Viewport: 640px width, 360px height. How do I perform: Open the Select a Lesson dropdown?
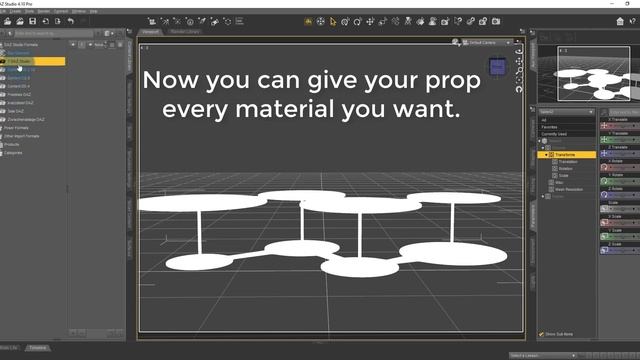click(542, 356)
